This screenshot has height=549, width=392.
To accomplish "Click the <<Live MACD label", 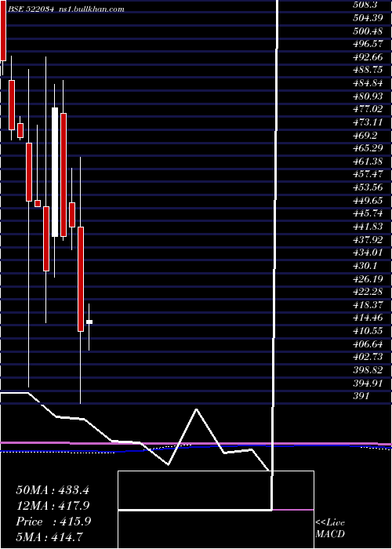I will pos(330,528).
